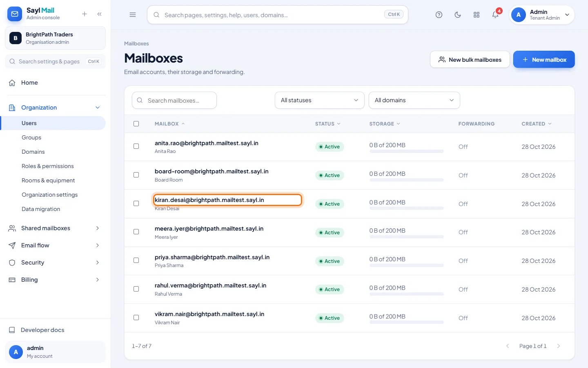Click the Sayl Mail envelope logo
This screenshot has width=588, height=368.
(x=15, y=14)
